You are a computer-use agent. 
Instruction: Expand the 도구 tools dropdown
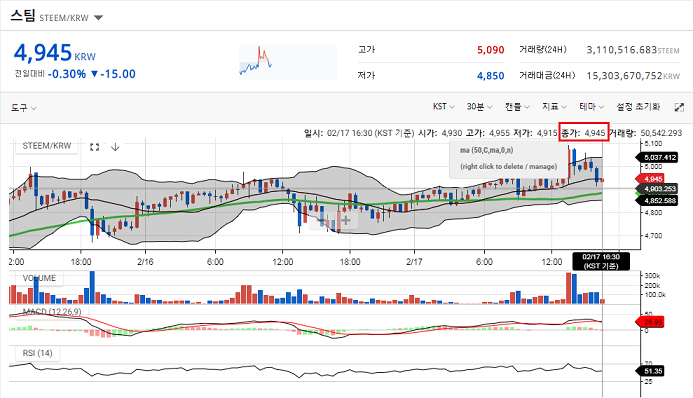23,107
